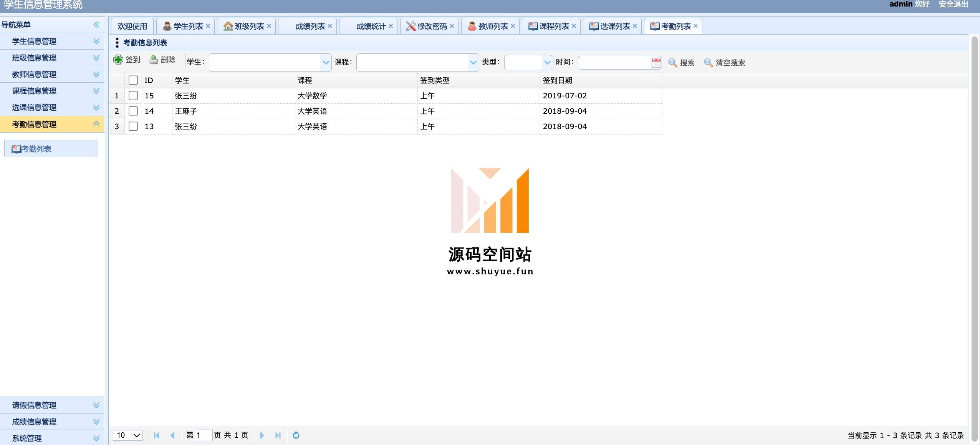Focus the 时间 date input field

[x=614, y=63]
